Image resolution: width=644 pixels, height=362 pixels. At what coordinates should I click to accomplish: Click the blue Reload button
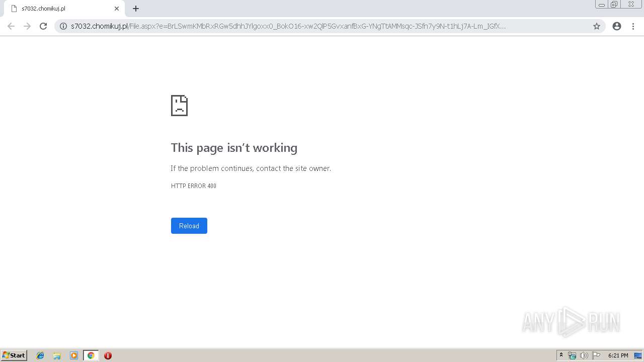(189, 226)
